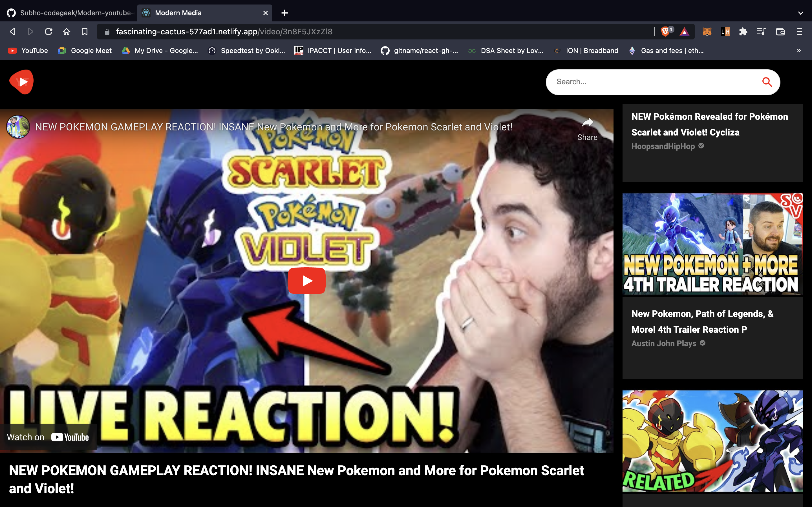Click the red Modern Media logo

click(x=21, y=82)
